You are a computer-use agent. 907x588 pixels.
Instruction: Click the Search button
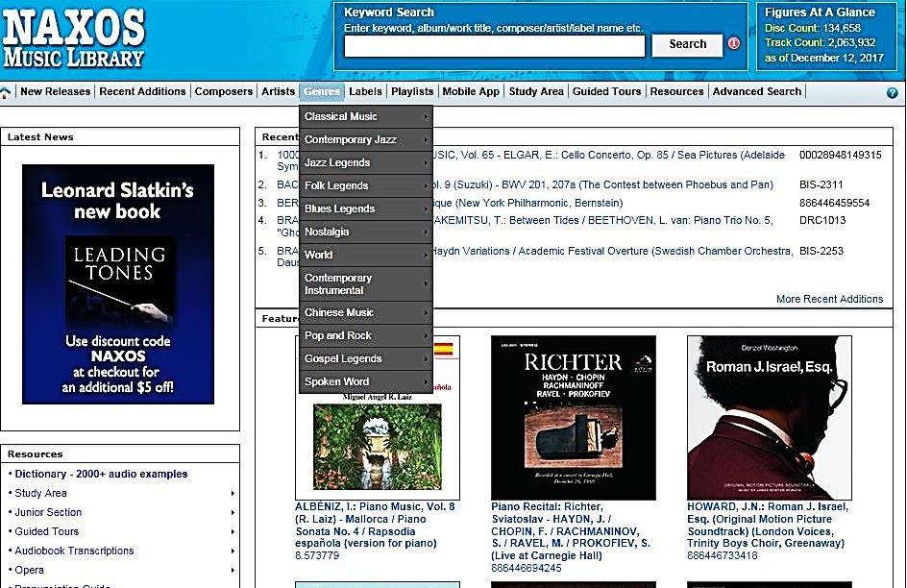click(x=687, y=44)
